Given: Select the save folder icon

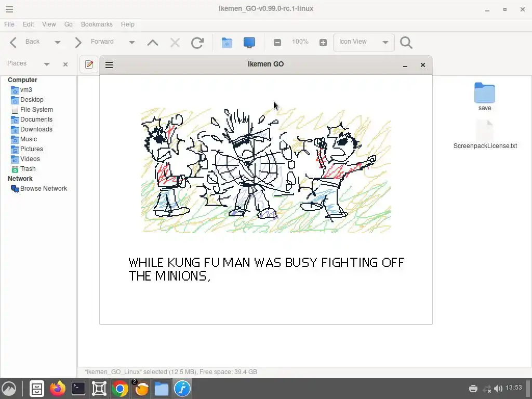Looking at the screenshot, I should click(485, 92).
